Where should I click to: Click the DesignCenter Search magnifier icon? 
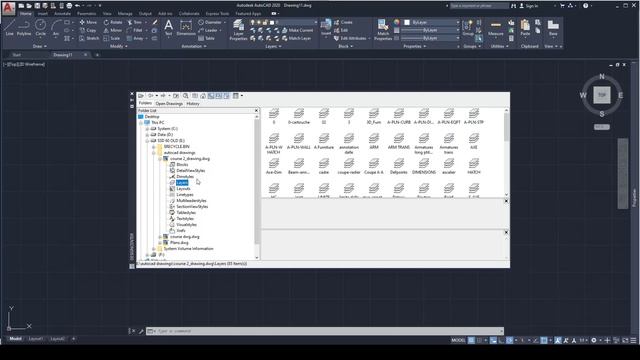click(186, 96)
